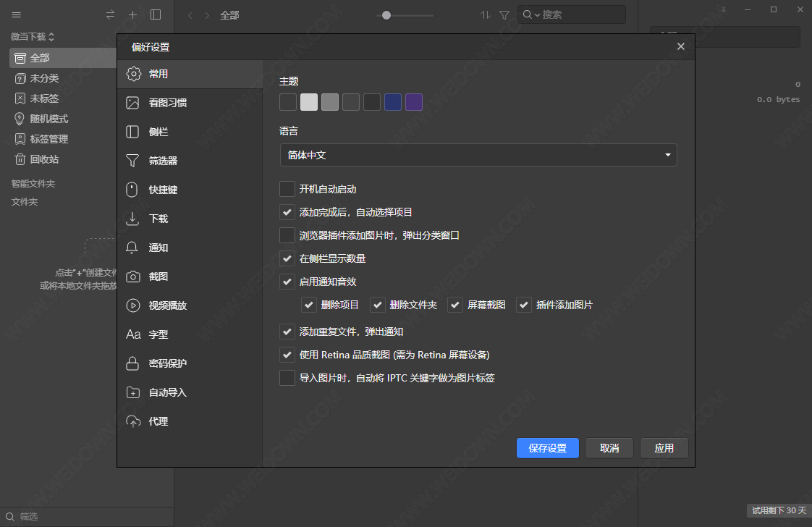Check 浏览器插件添加图片时，弹出分类窗口
Viewport: 812px width, 527px height.
(287, 235)
